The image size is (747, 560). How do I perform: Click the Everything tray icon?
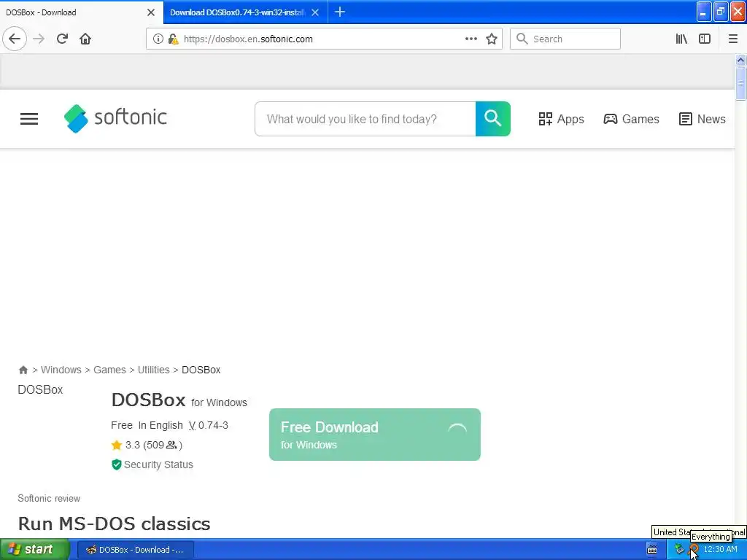point(694,549)
